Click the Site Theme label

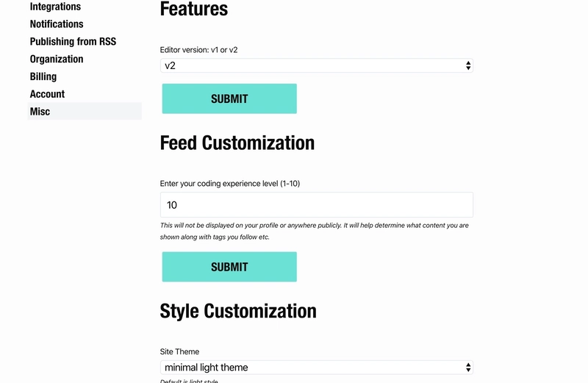[x=179, y=351]
